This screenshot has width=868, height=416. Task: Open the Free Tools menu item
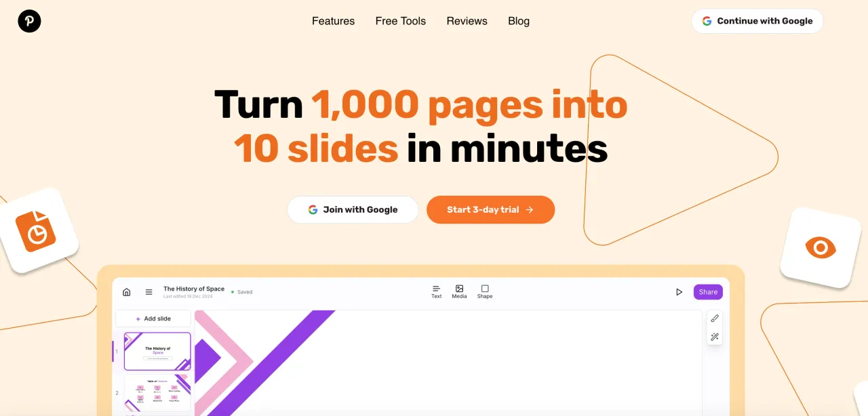pos(401,21)
